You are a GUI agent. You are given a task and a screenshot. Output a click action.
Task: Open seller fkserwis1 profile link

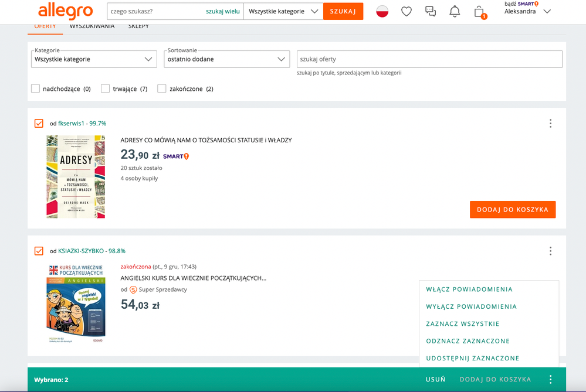(x=71, y=123)
